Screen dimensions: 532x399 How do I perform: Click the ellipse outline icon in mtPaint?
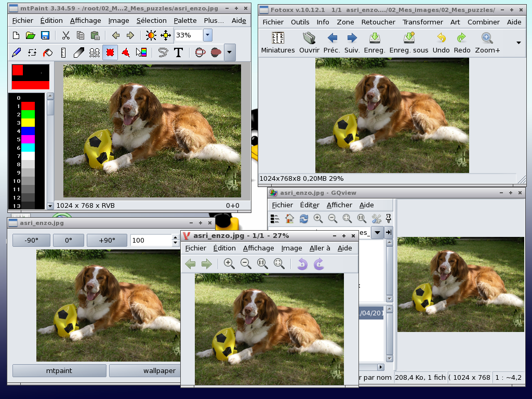click(x=201, y=52)
